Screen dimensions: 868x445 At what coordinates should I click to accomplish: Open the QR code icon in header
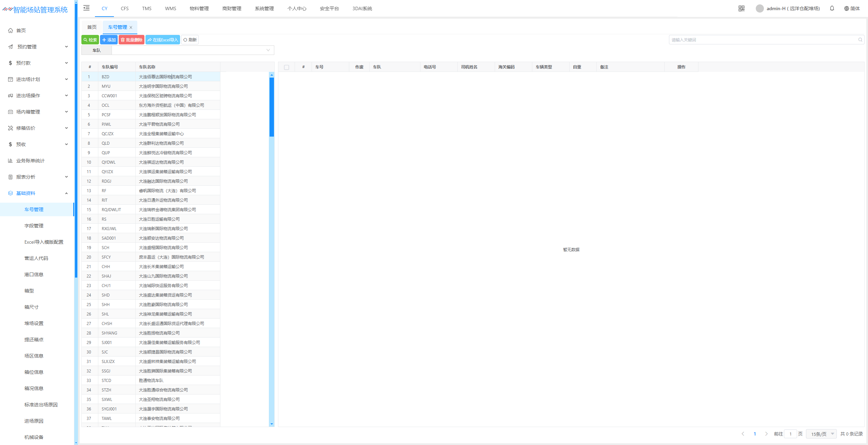[x=741, y=8]
